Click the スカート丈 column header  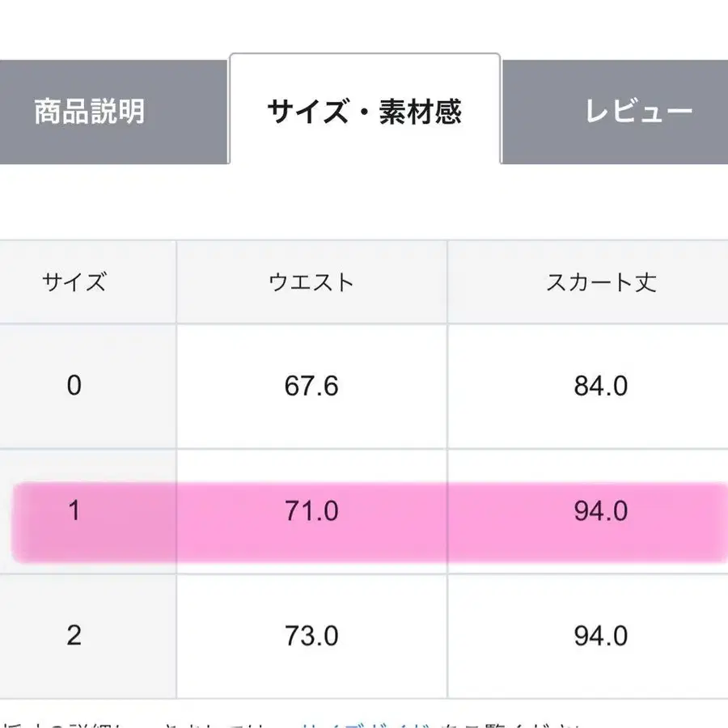[x=601, y=282]
